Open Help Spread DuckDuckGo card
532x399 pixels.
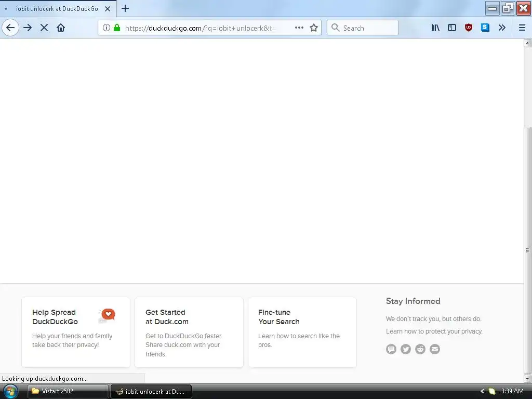point(76,332)
